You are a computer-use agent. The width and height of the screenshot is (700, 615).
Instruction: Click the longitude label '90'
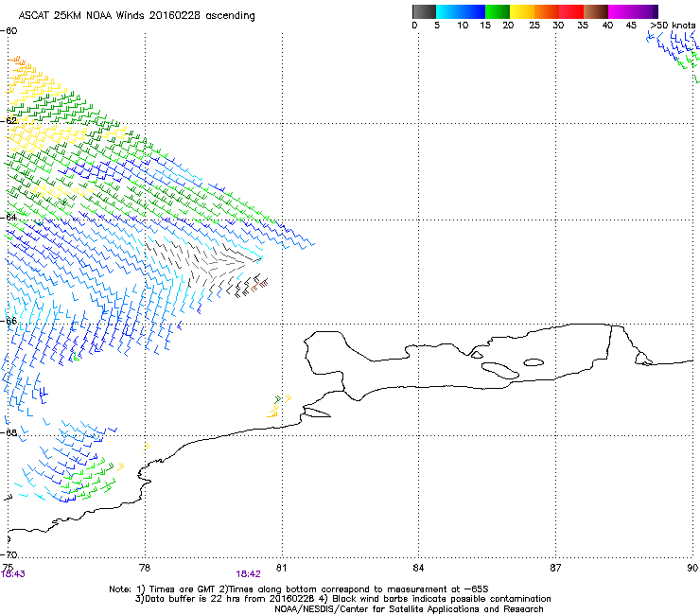(x=692, y=568)
